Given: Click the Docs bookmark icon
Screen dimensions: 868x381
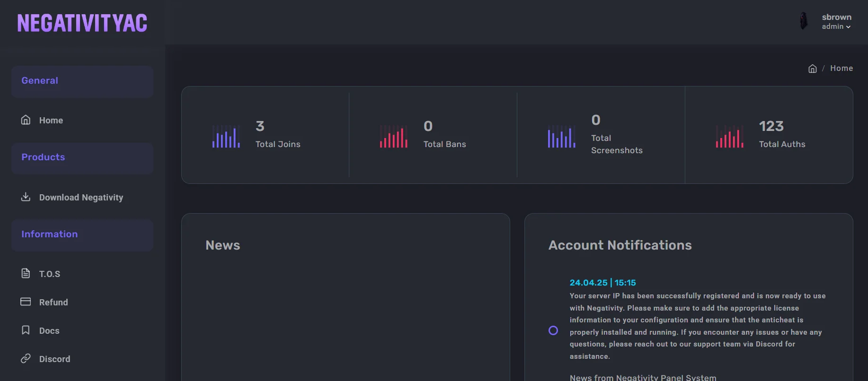Looking at the screenshot, I should pos(26,330).
